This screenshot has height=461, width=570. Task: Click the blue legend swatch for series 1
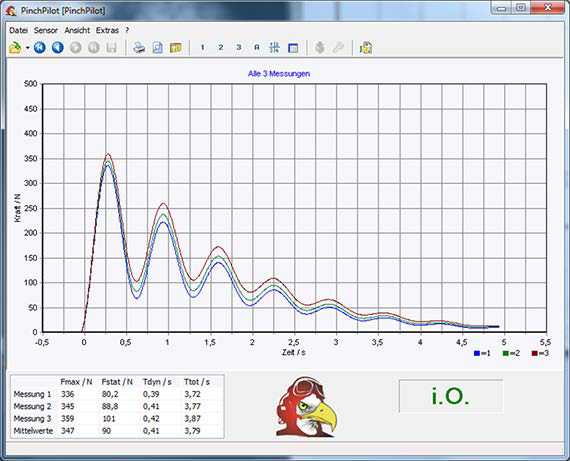pyautogui.click(x=477, y=353)
